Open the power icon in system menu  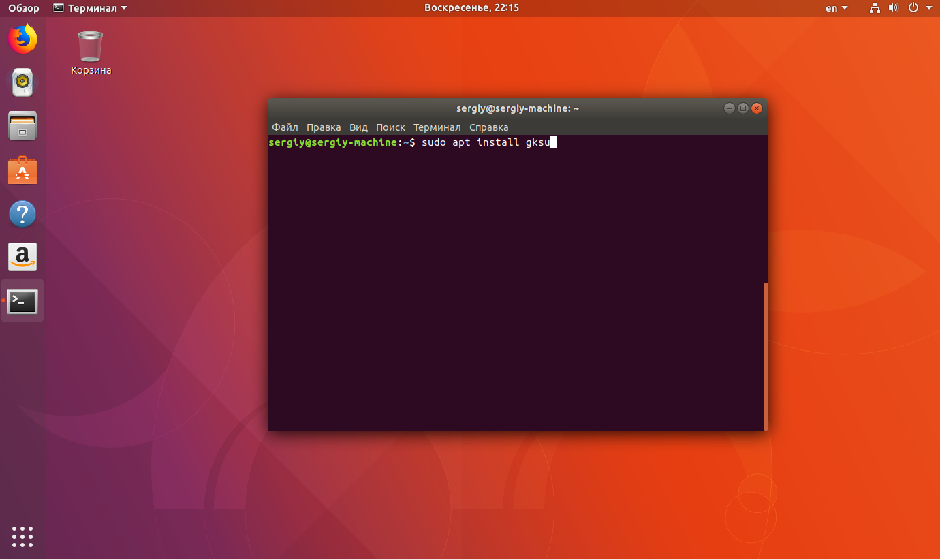pyautogui.click(x=913, y=8)
